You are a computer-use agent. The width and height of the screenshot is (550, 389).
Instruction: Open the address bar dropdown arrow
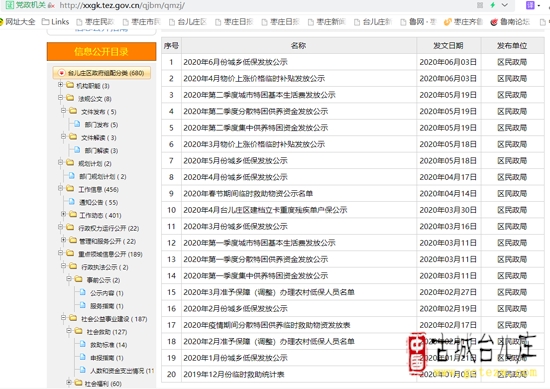[505, 5]
